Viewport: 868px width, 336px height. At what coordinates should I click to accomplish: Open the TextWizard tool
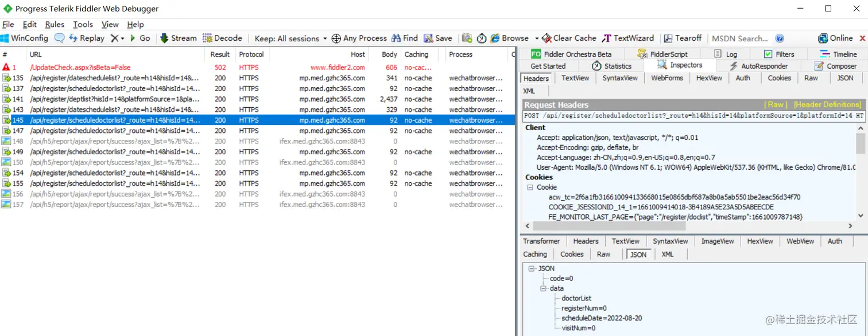(x=628, y=38)
